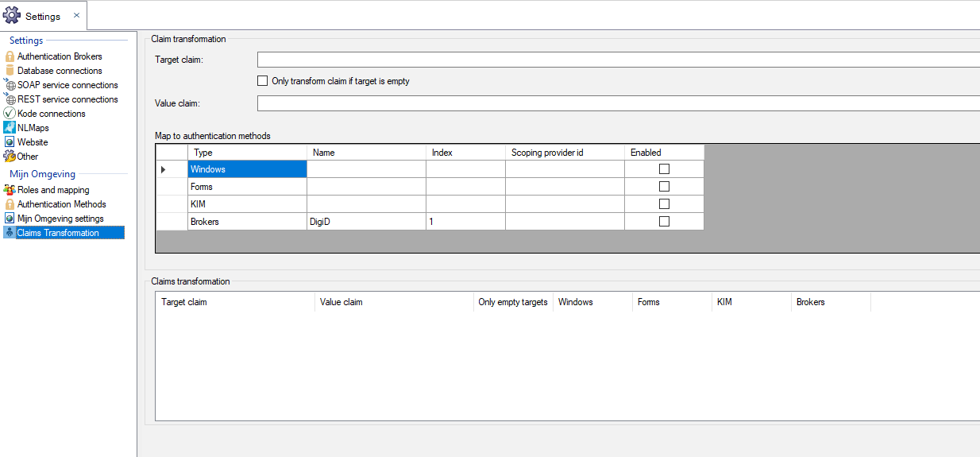Click the Kode connections checkmark icon
The width and height of the screenshot is (980, 457).
click(10, 114)
